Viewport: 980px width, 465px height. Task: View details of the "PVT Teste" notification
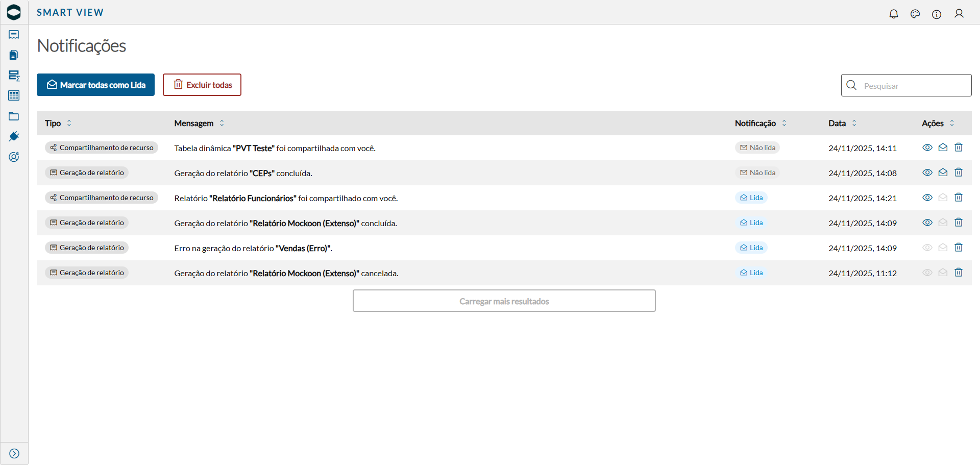[x=927, y=147]
